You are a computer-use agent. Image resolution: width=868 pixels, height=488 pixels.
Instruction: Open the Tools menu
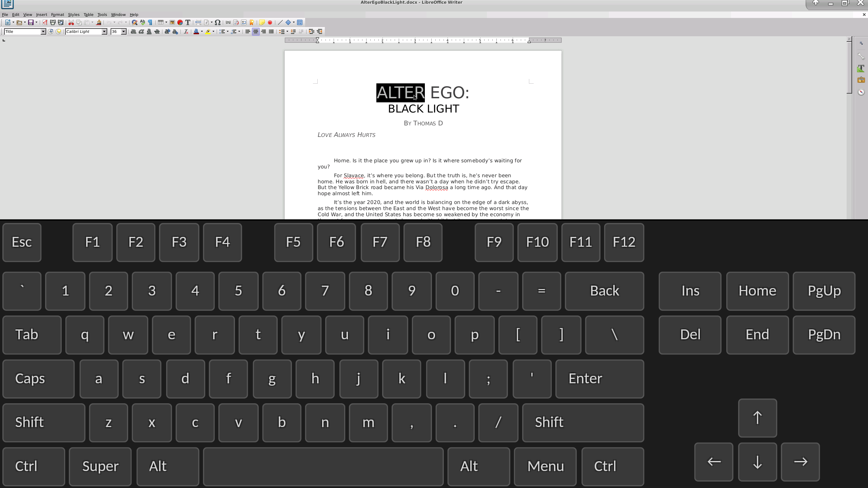click(102, 15)
